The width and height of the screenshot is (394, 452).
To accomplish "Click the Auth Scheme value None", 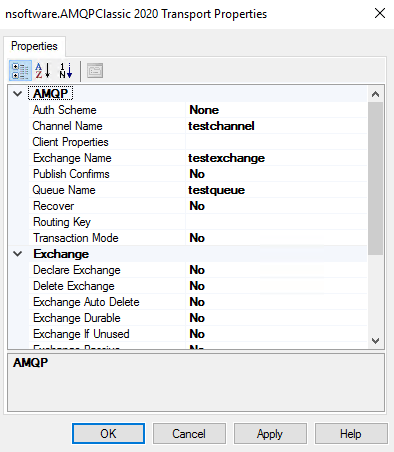I will coord(276,110).
